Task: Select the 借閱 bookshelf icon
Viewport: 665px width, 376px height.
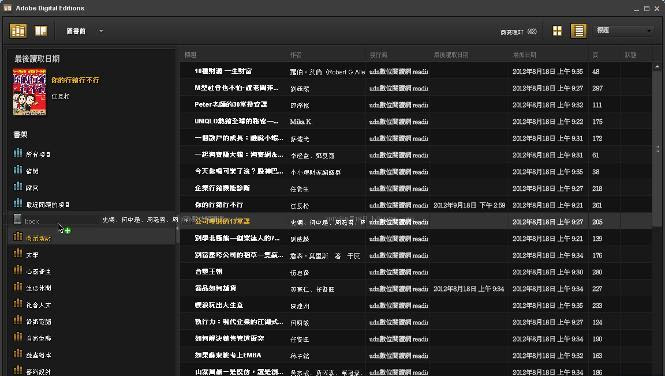Action: (x=18, y=170)
